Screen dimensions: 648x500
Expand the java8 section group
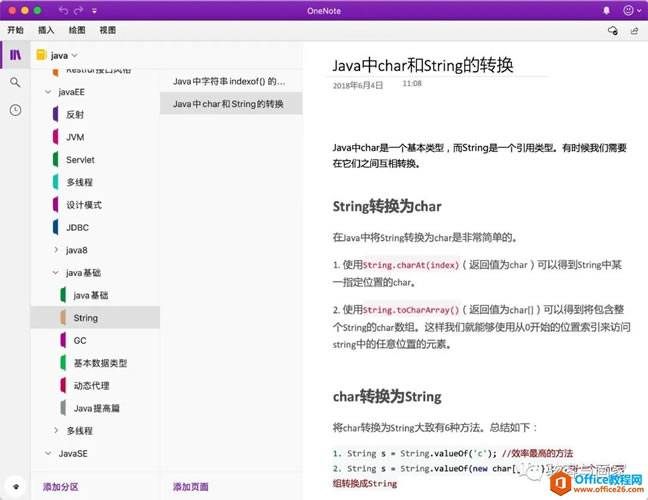pyautogui.click(x=56, y=250)
